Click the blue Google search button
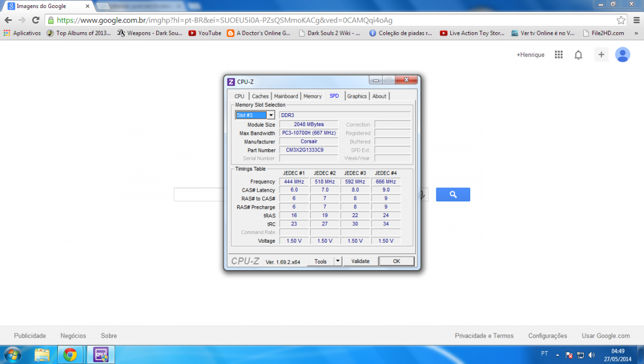 [453, 194]
